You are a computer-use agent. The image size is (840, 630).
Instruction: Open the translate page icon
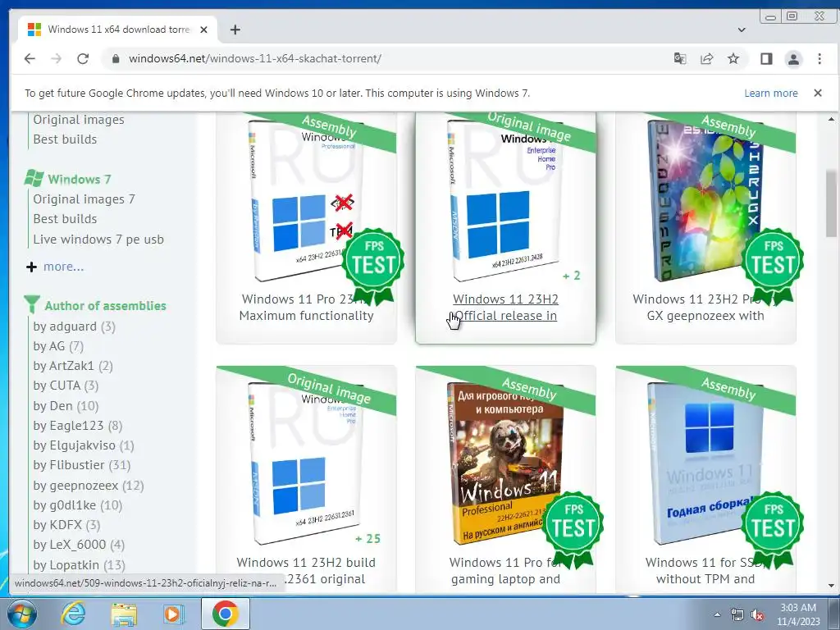click(x=680, y=58)
